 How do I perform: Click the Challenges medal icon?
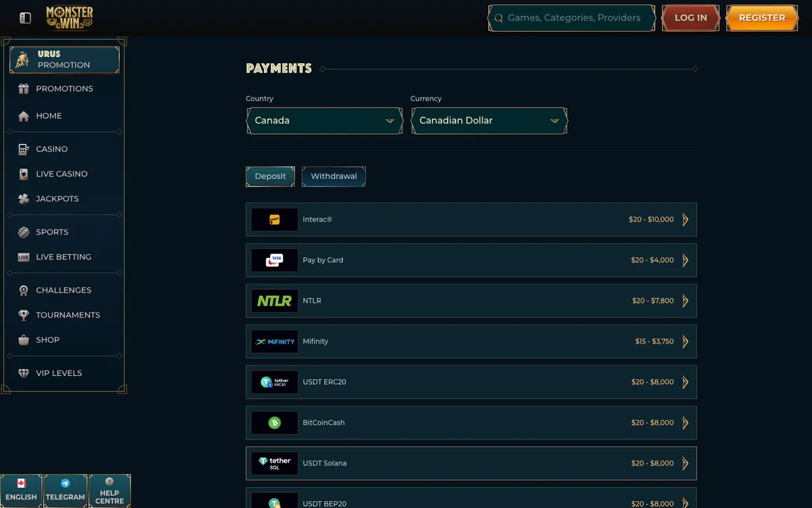[24, 291]
